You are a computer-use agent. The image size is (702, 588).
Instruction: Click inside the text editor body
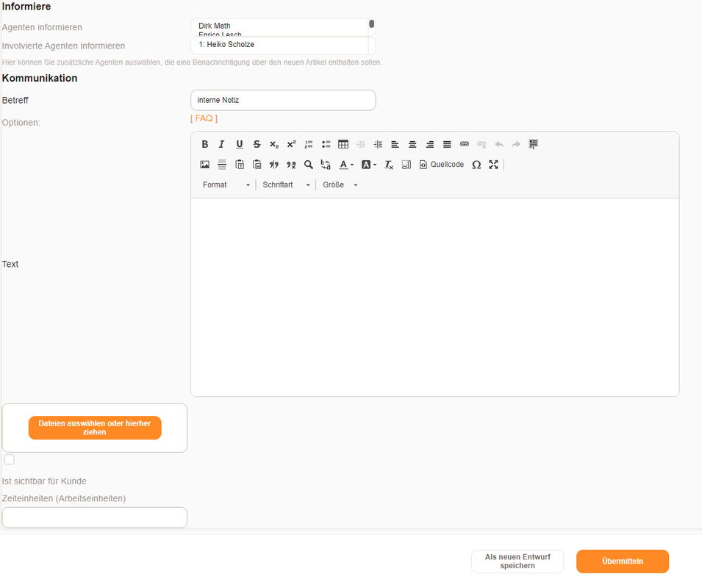434,297
